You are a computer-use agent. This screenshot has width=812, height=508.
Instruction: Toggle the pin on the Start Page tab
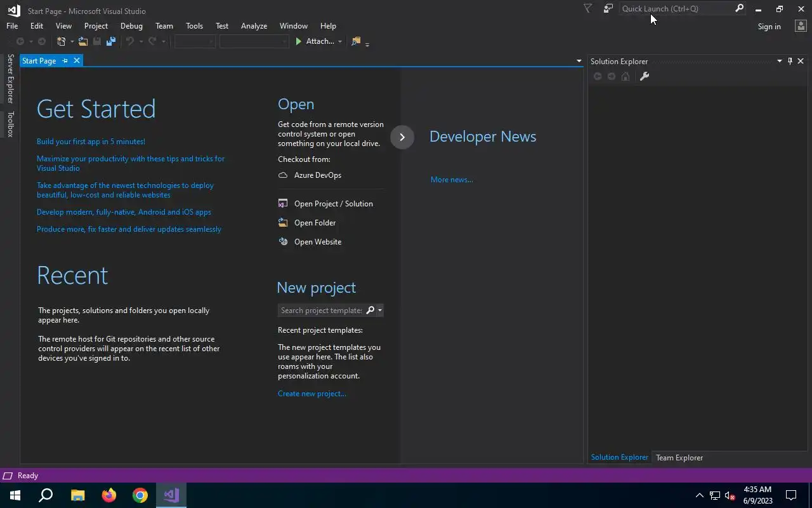coord(65,60)
